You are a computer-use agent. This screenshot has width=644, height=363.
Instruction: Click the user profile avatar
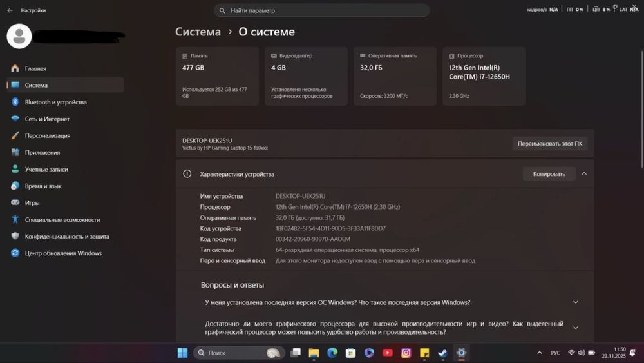point(19,36)
